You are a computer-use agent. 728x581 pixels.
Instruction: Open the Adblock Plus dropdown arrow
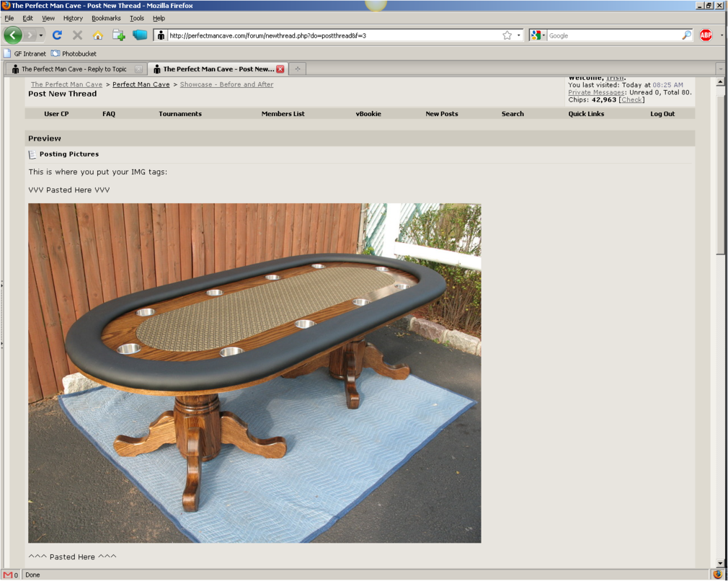point(722,35)
